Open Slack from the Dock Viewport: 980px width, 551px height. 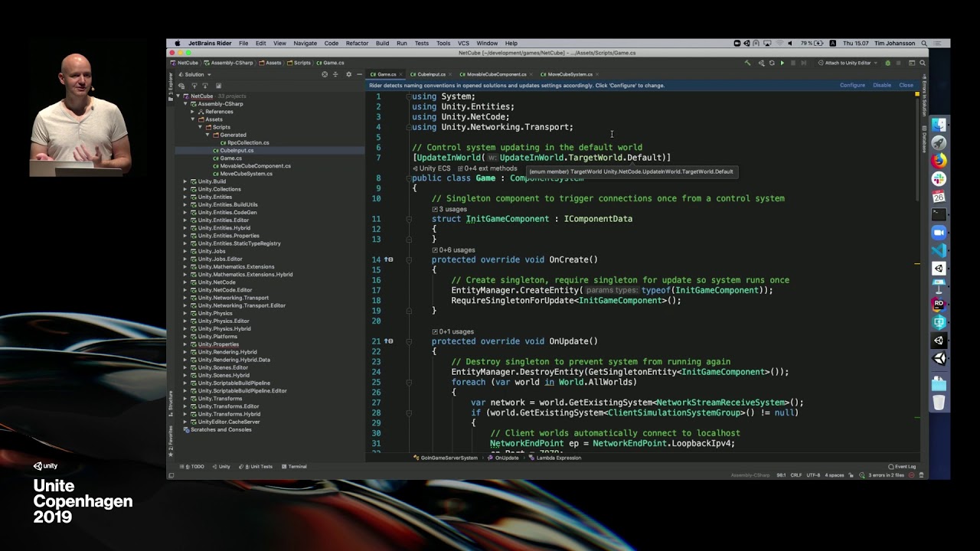[x=939, y=178]
